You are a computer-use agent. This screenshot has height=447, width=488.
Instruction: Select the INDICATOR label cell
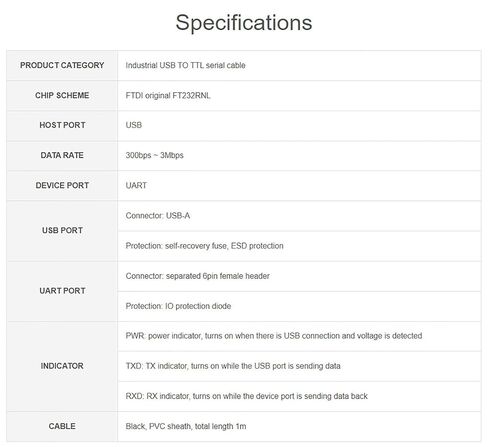pos(62,366)
